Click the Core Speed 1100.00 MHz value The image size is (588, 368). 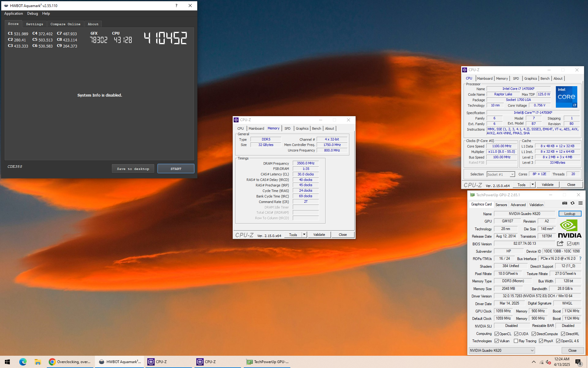click(502, 146)
